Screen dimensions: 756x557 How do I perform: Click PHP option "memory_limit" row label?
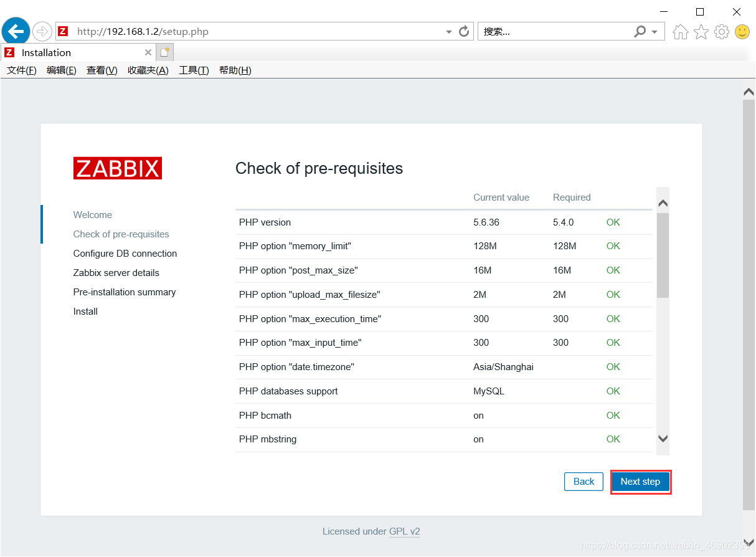295,246
